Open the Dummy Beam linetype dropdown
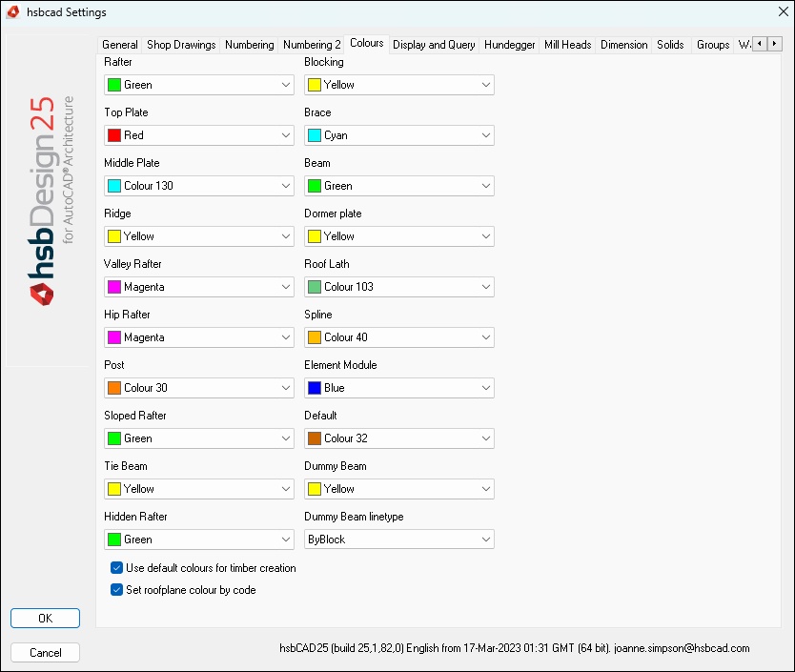 [x=399, y=540]
